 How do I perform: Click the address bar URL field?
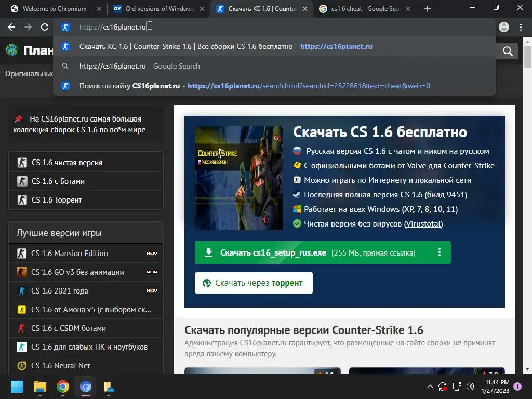pos(274,27)
